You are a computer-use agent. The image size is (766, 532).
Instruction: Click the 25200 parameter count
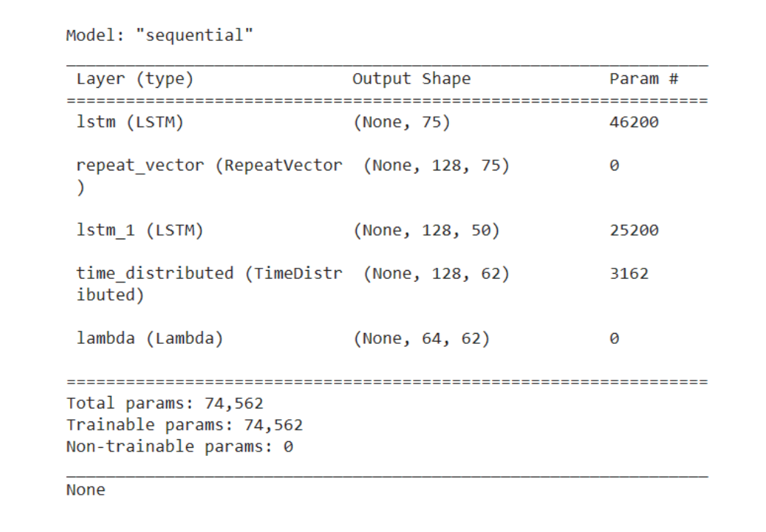[x=633, y=231]
